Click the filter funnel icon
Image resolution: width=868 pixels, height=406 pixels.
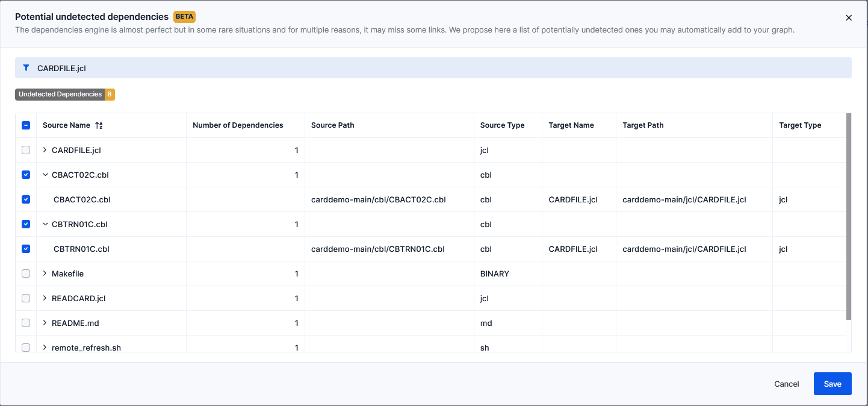26,68
